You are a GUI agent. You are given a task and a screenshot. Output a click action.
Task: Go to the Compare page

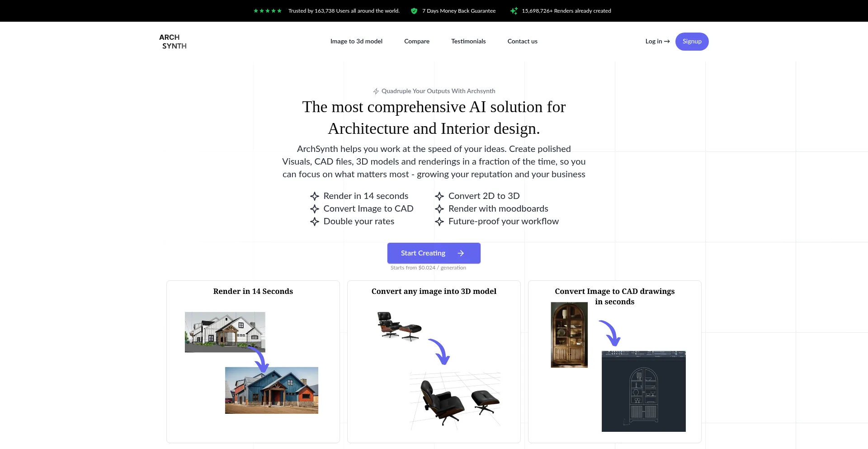[417, 41]
